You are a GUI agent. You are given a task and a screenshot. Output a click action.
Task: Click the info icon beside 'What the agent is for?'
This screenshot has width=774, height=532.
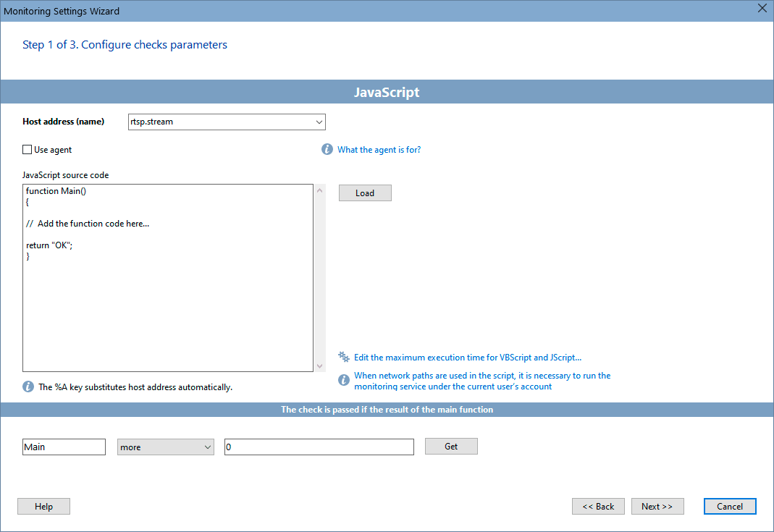coord(327,150)
